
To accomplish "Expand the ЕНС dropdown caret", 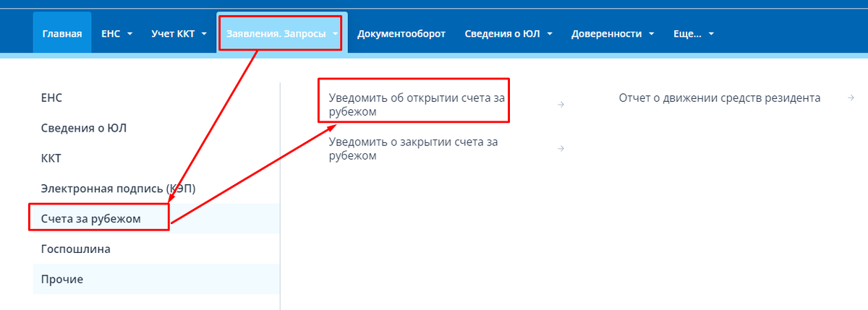I will (129, 34).
